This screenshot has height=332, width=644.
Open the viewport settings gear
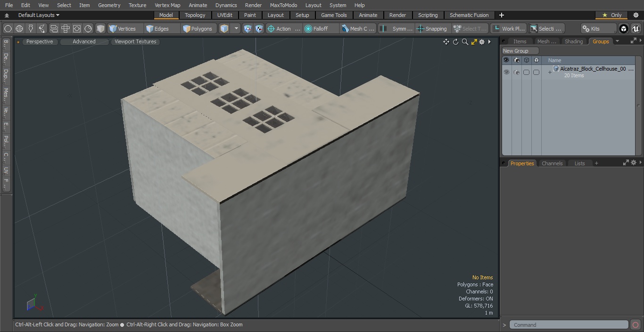pos(482,42)
